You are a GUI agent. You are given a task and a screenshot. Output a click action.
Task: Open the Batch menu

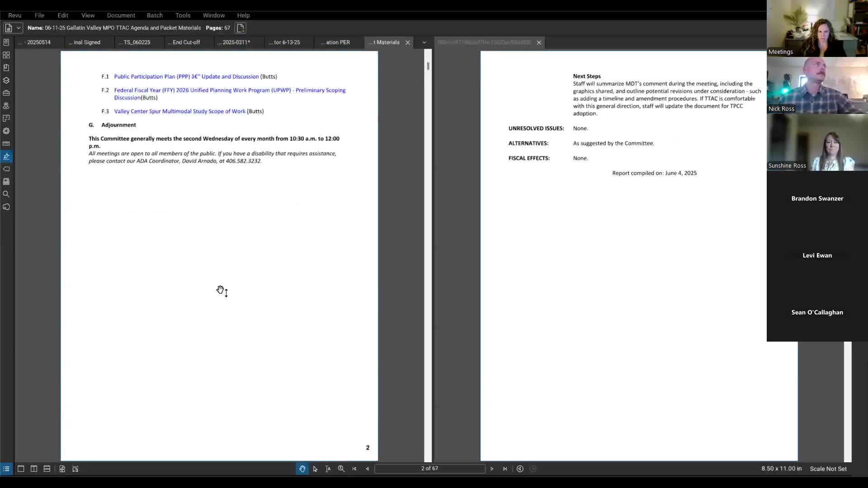(x=155, y=15)
